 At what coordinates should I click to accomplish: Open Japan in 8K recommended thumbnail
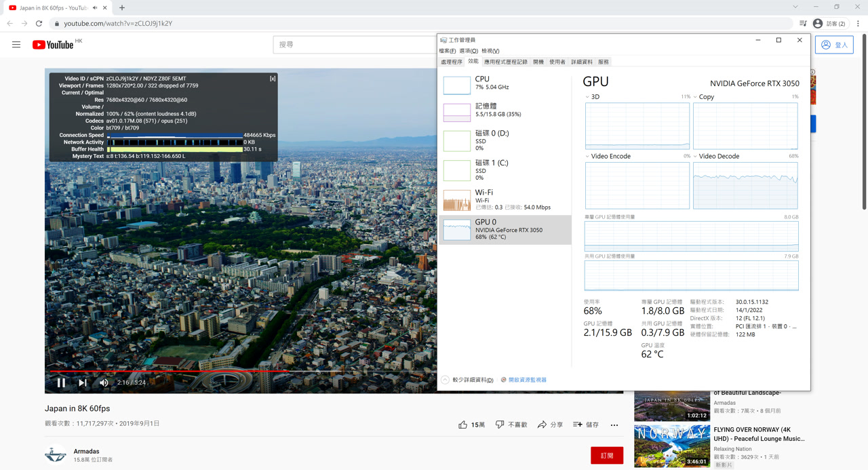[672, 406]
